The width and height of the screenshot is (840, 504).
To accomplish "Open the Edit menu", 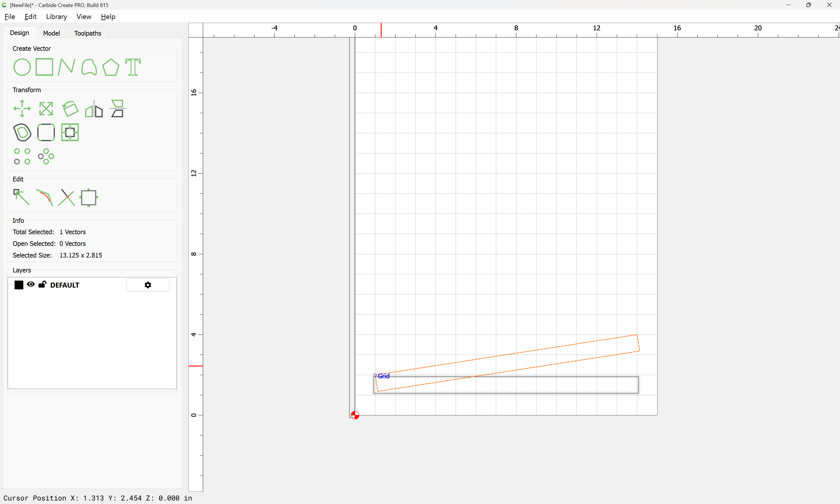I will (x=30, y=17).
